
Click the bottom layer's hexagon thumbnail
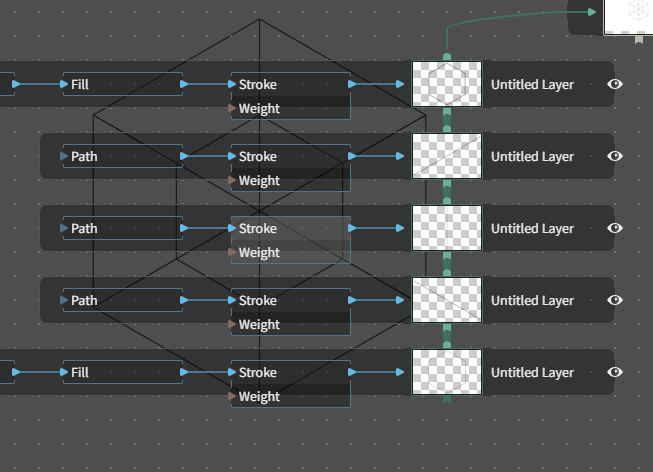[x=447, y=372]
